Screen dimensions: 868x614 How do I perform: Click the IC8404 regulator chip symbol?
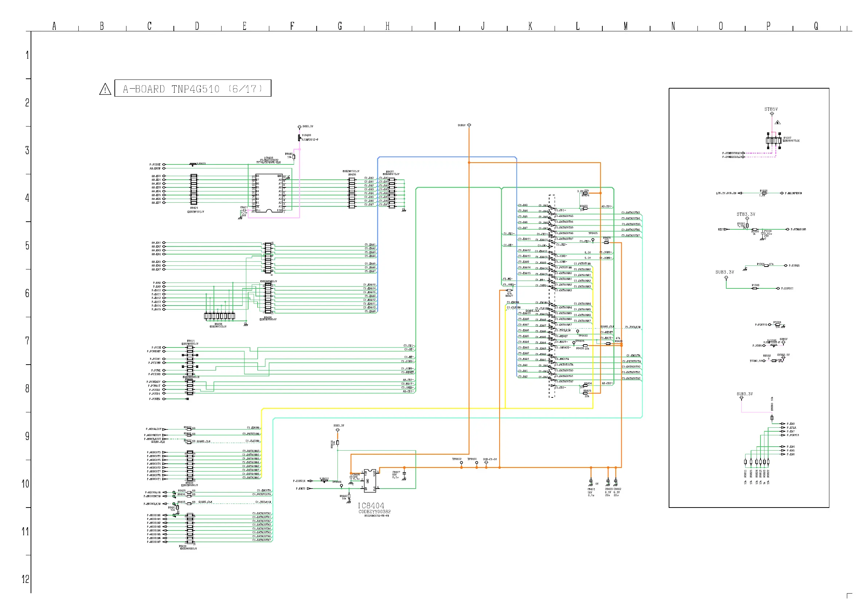coord(370,481)
